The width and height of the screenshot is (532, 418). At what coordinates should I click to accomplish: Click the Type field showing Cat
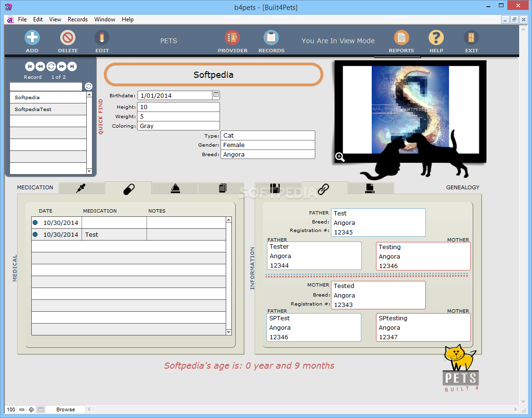pos(268,136)
